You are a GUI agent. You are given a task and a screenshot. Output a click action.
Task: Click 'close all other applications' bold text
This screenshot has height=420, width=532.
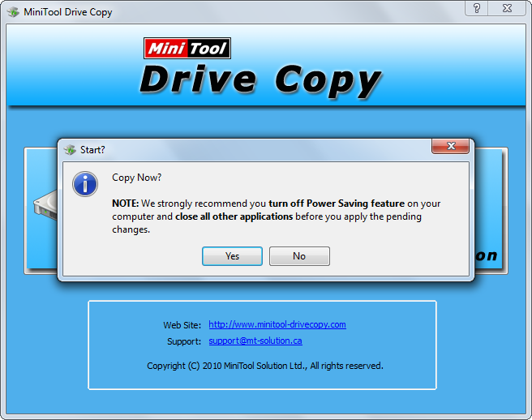[x=234, y=216]
